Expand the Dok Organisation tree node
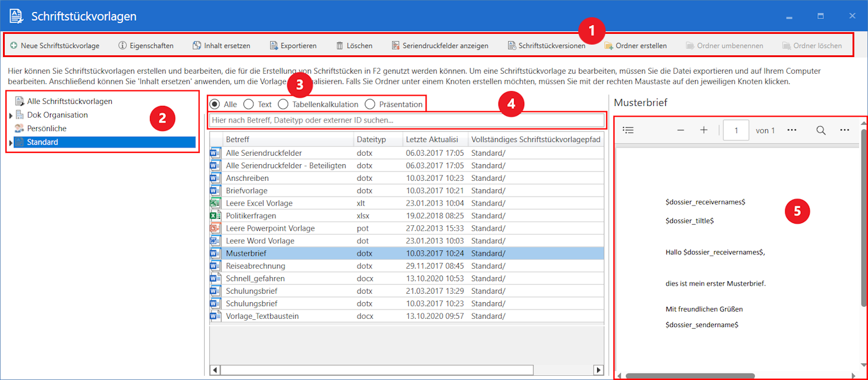The width and height of the screenshot is (868, 380). tap(11, 115)
